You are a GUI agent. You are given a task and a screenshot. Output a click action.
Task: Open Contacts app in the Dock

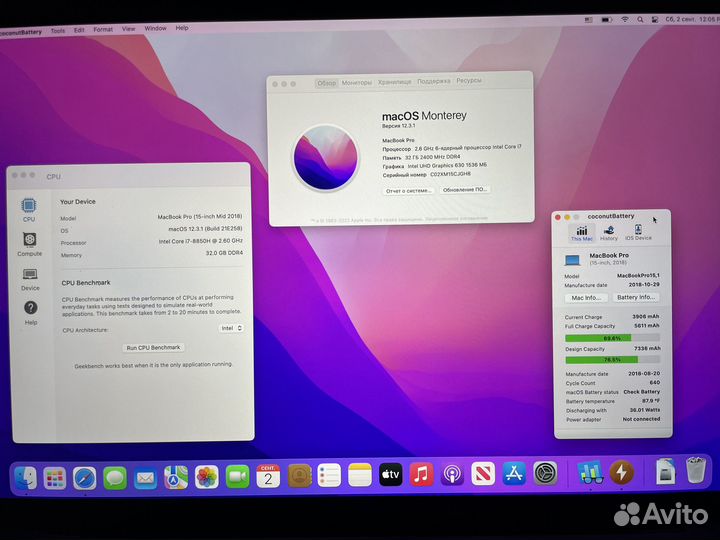299,476
